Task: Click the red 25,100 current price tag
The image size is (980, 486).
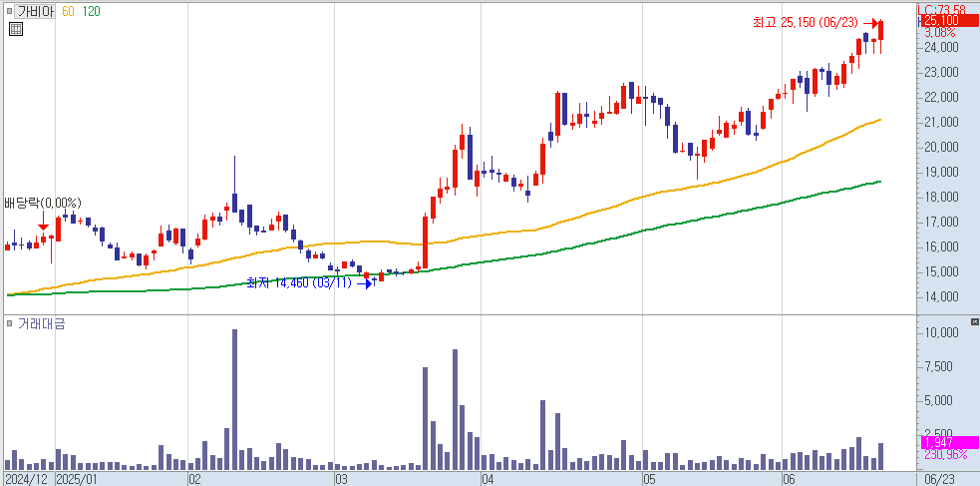Action: 950,21
